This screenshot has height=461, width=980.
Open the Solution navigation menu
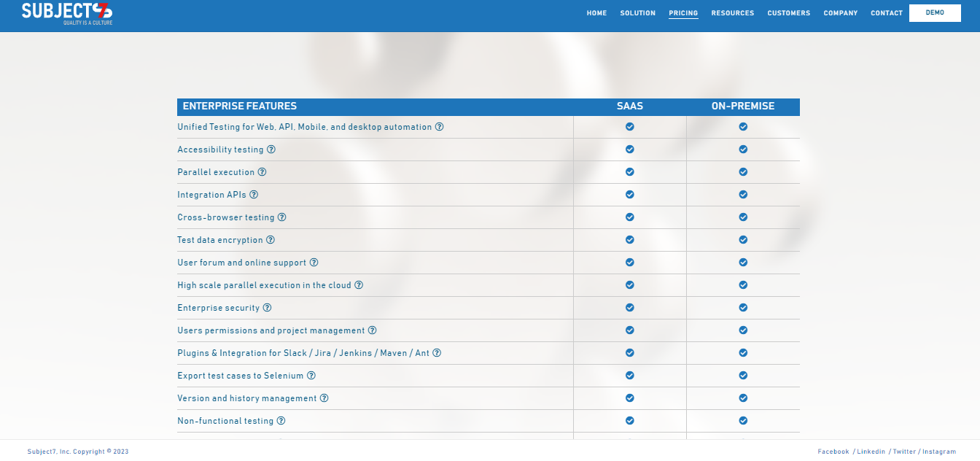coord(637,13)
